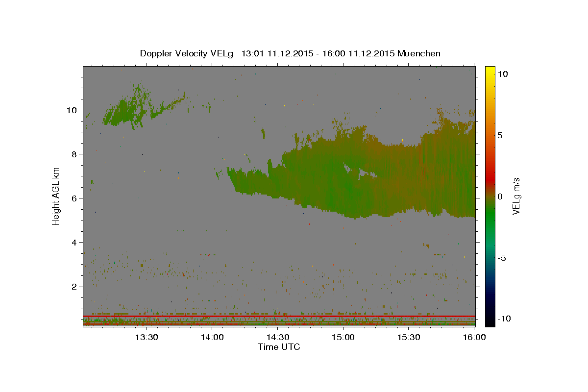Click the 15:00 time tick label

coord(343,337)
